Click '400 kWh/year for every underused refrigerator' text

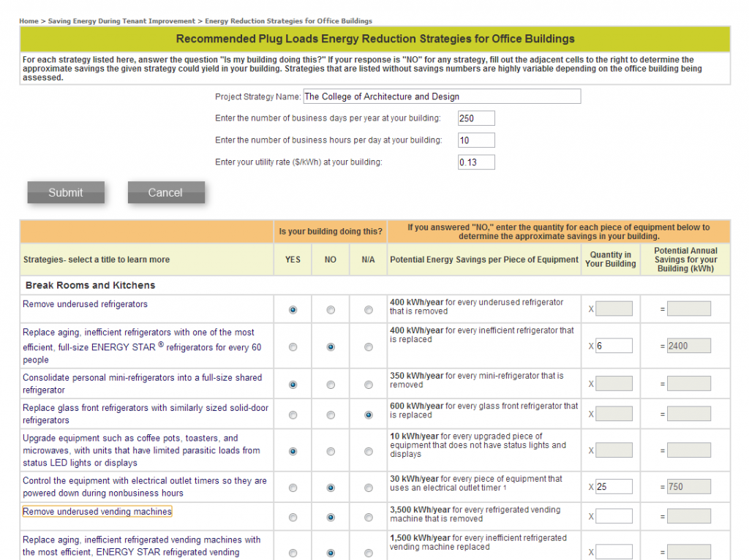coord(476,306)
